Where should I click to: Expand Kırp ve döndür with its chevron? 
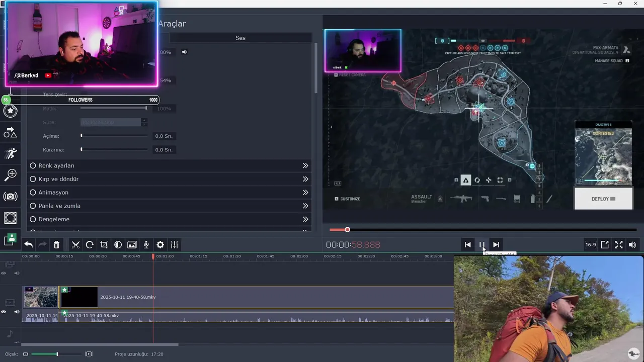[305, 179]
